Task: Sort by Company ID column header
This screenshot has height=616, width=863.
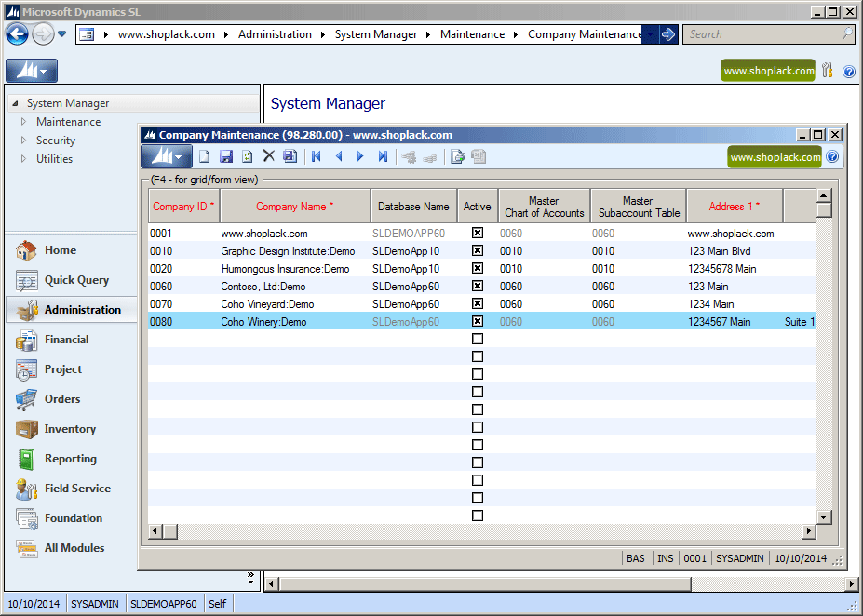Action: [183, 207]
